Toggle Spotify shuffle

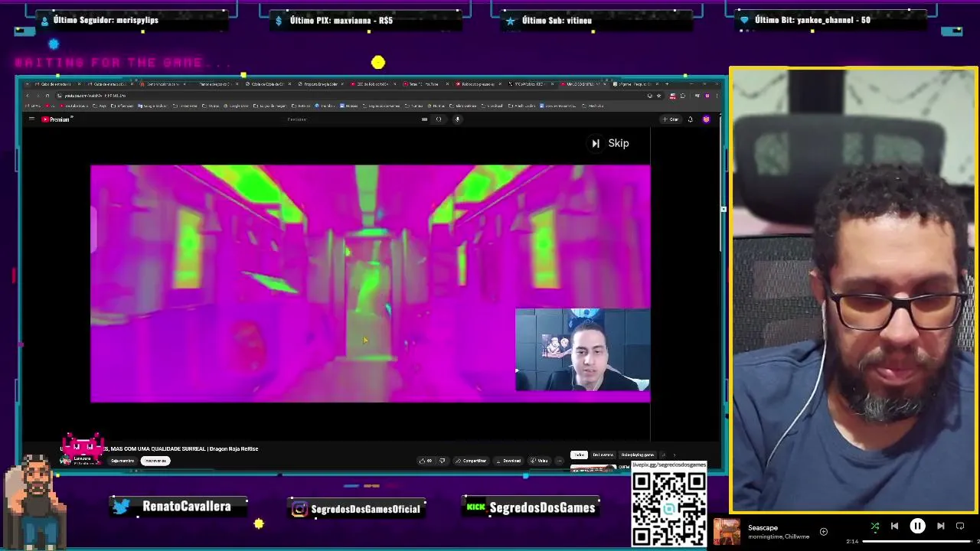[875, 527]
